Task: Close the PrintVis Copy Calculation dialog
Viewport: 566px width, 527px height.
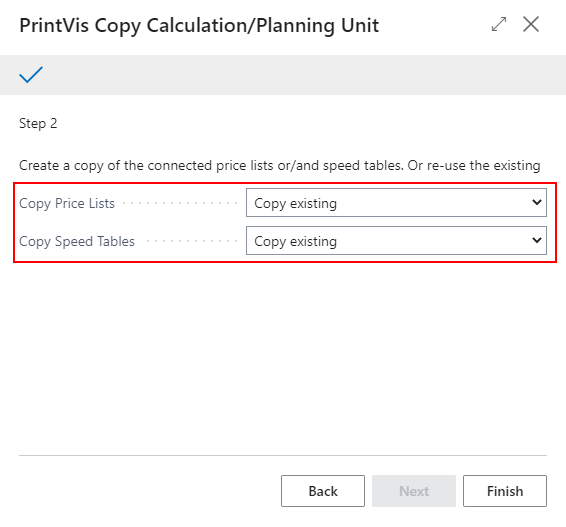Action: pyautogui.click(x=531, y=25)
